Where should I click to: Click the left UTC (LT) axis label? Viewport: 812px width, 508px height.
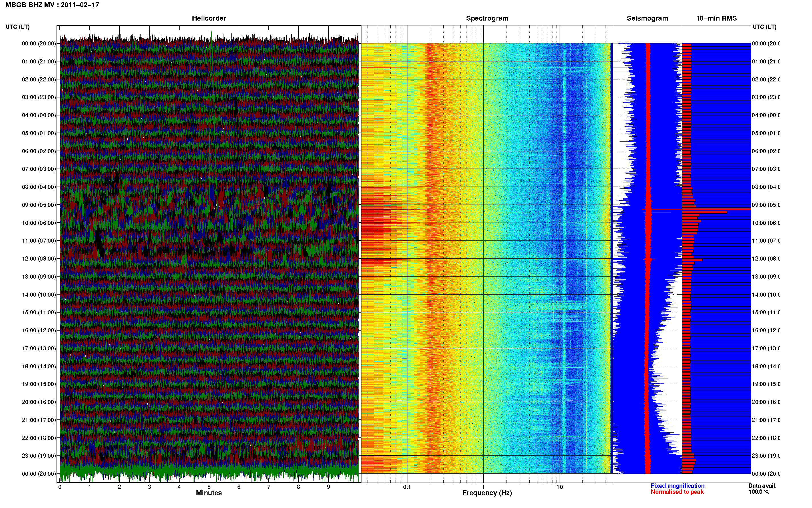[x=17, y=27]
